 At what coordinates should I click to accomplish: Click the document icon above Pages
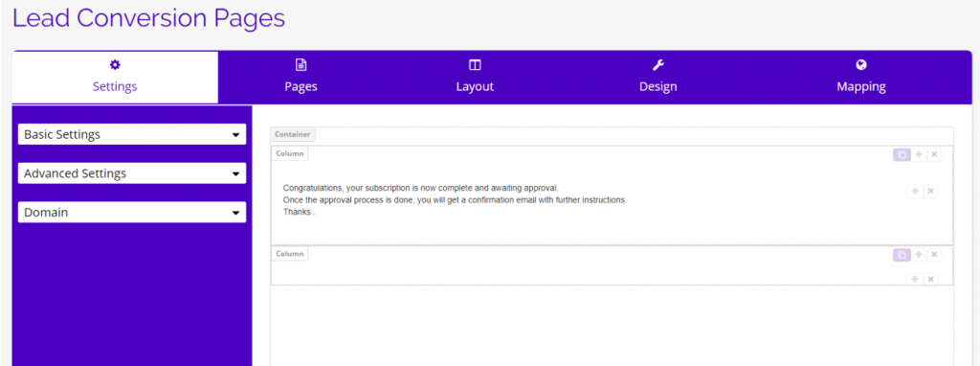pos(301,65)
